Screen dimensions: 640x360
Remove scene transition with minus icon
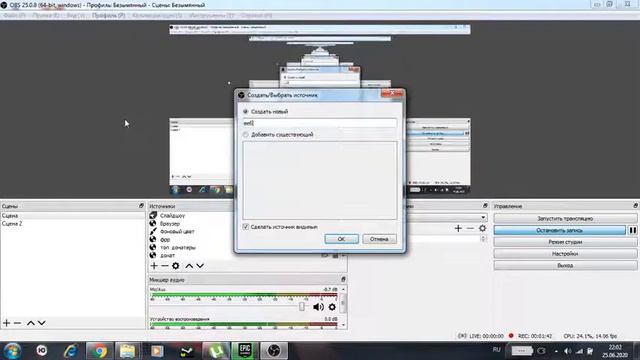pyautogui.click(x=470, y=229)
